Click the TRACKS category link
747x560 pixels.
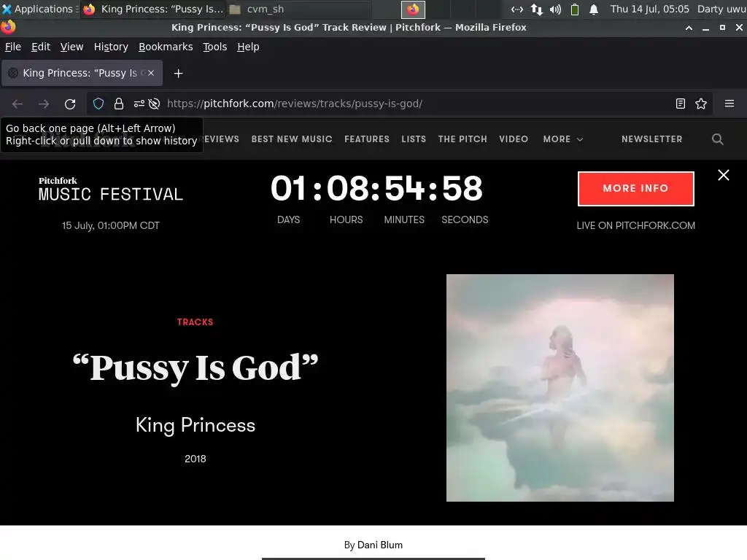[x=196, y=322]
